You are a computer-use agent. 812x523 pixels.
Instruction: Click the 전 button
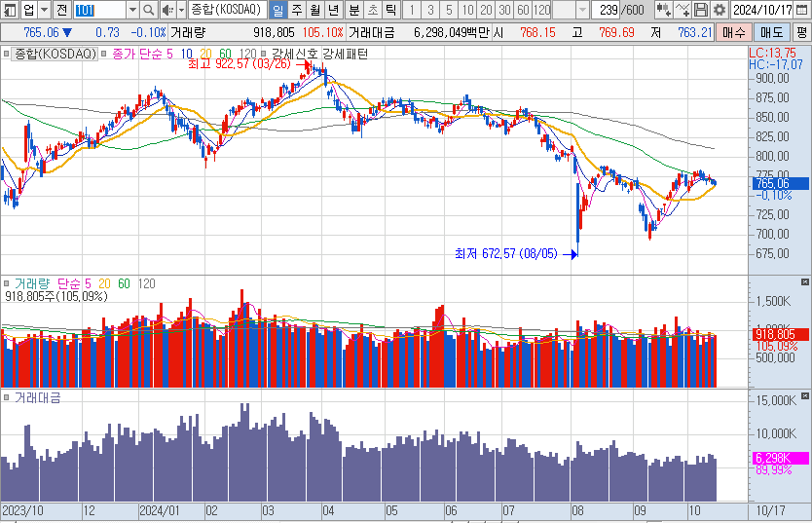pyautogui.click(x=61, y=10)
